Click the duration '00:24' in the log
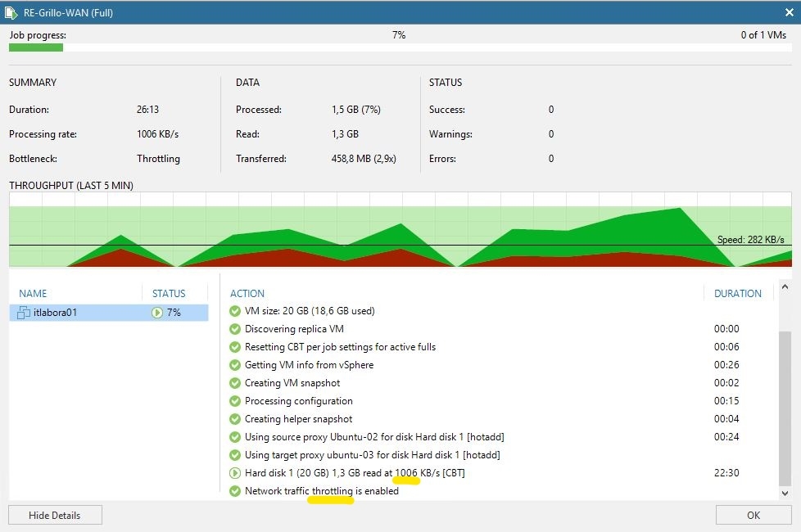 click(726, 437)
